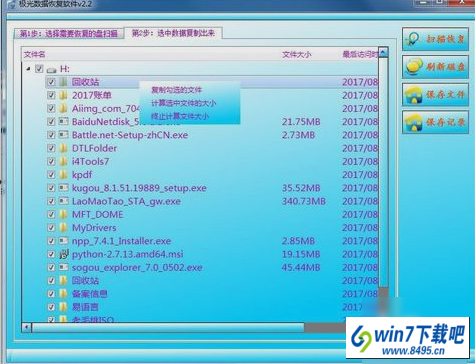475x364 pixels.
Task: Click the MyDrivers folder icon
Action: point(63,228)
